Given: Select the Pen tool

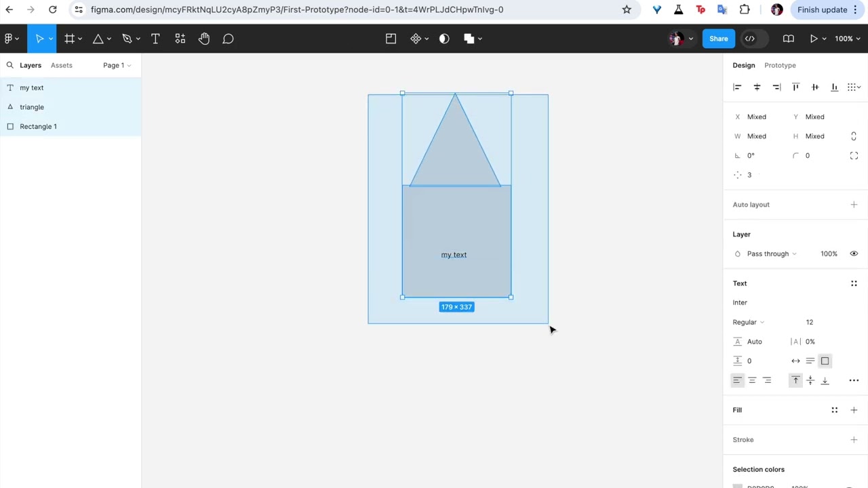Looking at the screenshot, I should [127, 39].
